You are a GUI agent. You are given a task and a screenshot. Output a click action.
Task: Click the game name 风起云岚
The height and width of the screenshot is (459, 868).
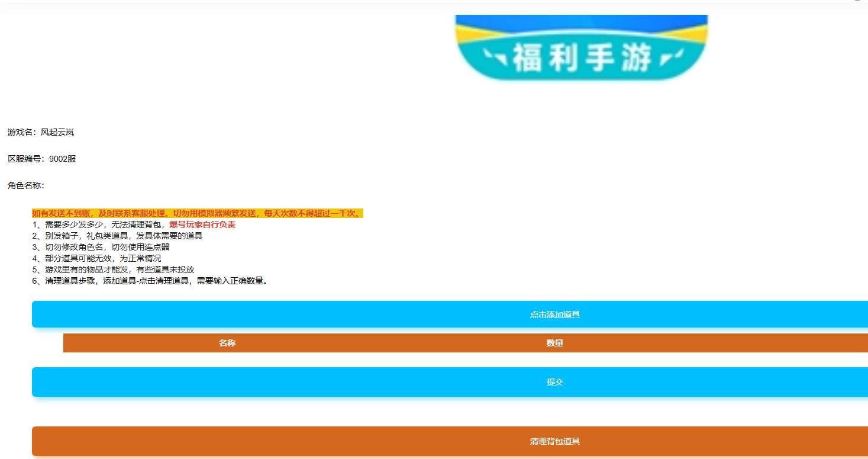(x=57, y=132)
